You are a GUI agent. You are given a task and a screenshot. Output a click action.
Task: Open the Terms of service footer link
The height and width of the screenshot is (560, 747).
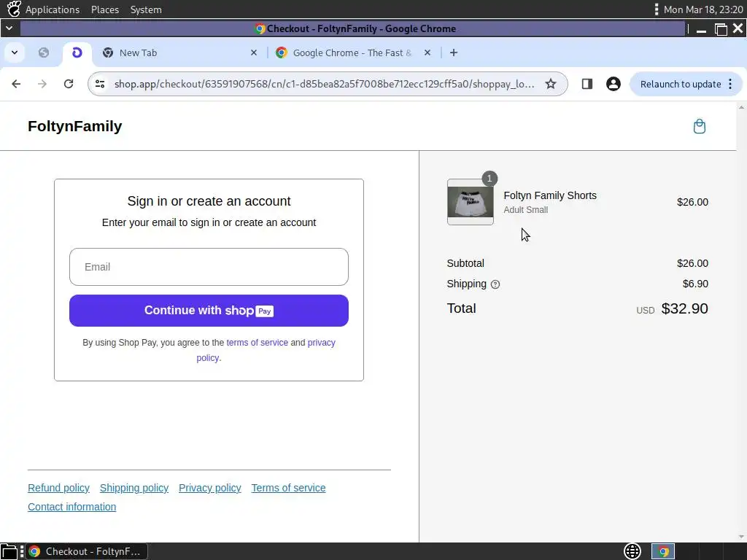click(288, 488)
